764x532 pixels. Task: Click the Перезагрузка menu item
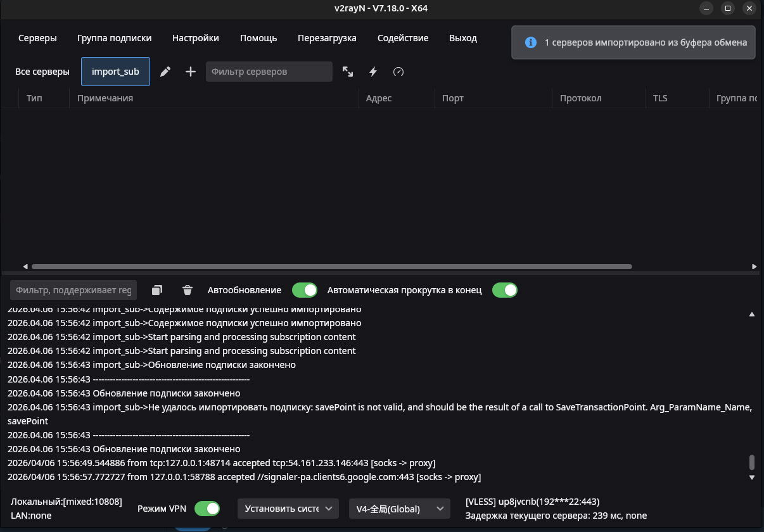click(327, 38)
